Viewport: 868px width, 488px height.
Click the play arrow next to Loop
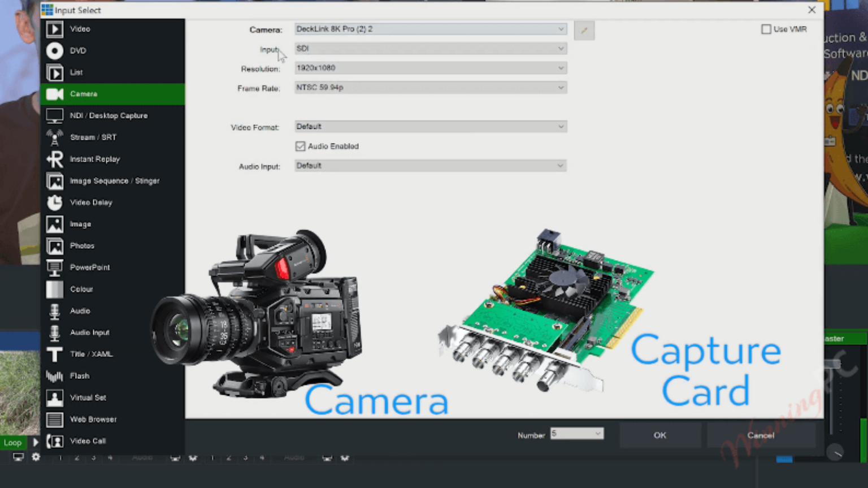coord(35,442)
